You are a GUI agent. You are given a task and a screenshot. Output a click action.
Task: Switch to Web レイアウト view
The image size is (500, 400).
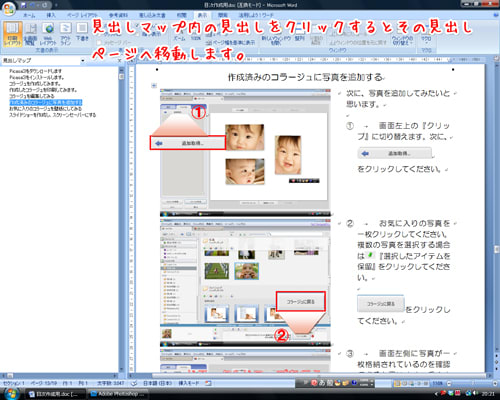[x=48, y=34]
